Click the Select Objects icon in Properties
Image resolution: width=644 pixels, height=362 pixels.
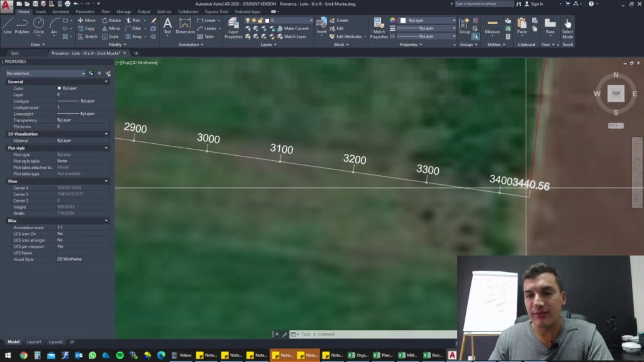pos(99,73)
